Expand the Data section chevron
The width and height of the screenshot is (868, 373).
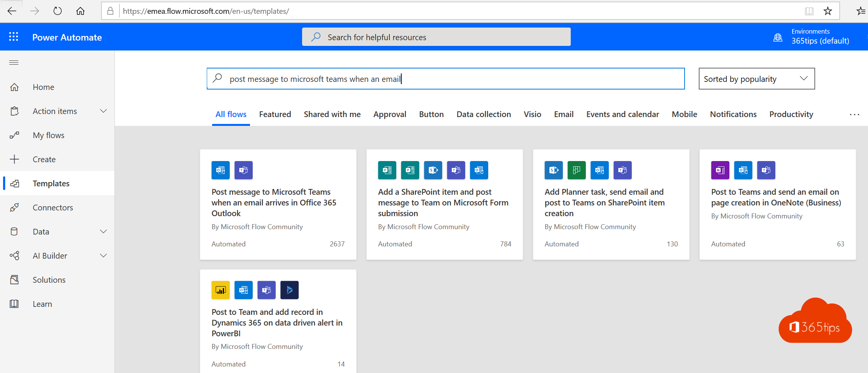tap(103, 231)
